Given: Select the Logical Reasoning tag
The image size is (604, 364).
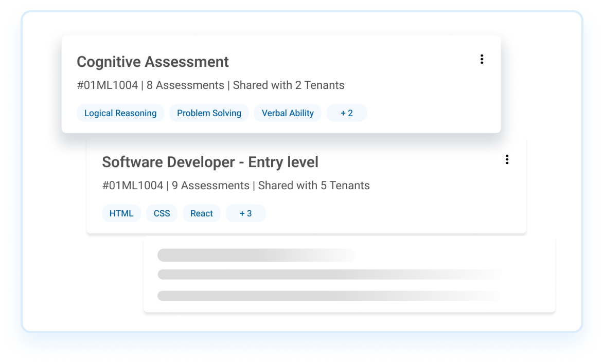Looking at the screenshot, I should click(x=120, y=113).
